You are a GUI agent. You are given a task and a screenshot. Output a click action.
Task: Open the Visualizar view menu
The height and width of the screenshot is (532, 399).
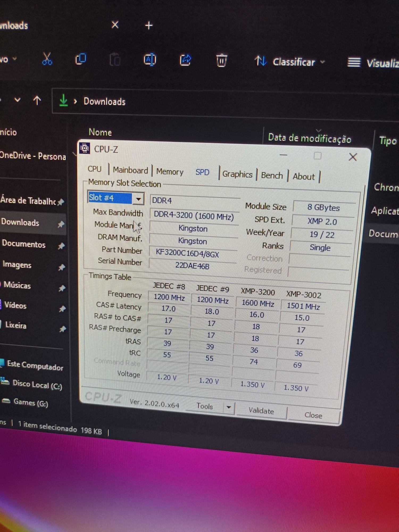[373, 63]
